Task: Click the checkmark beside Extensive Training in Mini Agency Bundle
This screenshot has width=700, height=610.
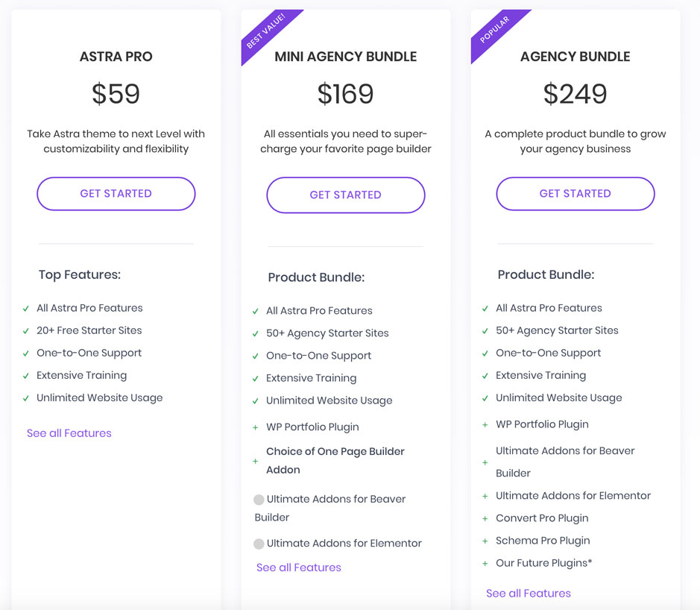Action: click(254, 378)
